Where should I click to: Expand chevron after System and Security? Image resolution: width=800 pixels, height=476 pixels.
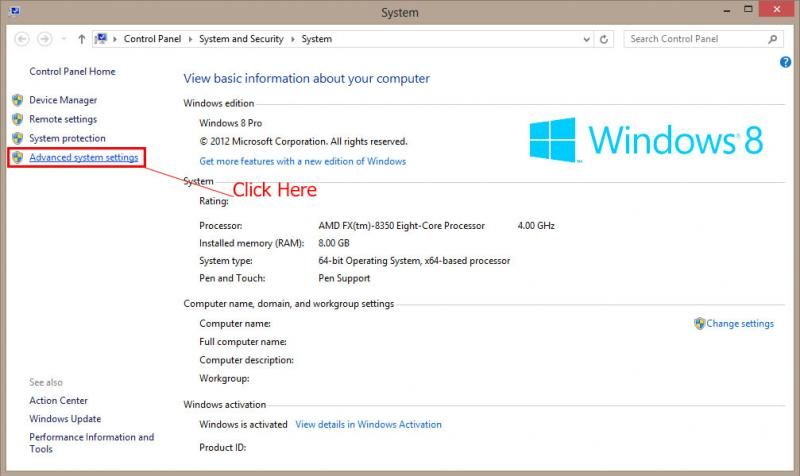[293, 39]
